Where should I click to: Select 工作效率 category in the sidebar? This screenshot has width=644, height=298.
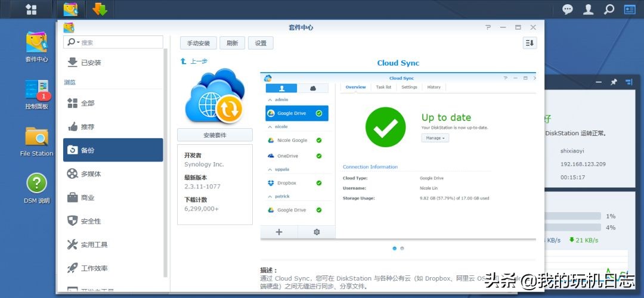(113, 268)
